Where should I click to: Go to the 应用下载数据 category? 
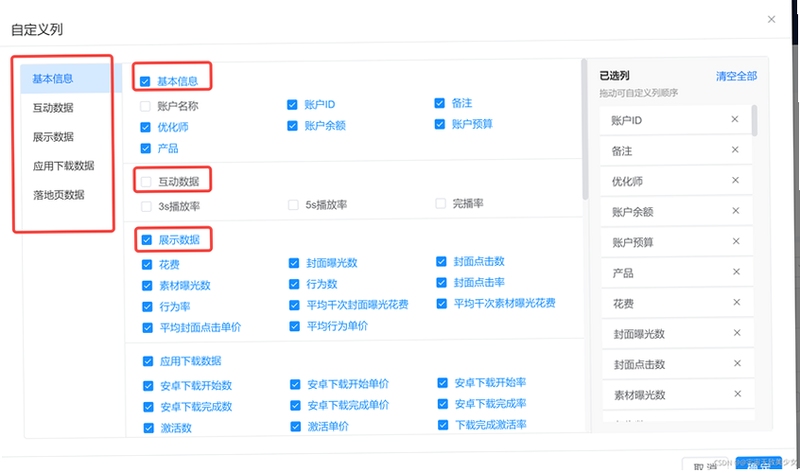coord(63,166)
